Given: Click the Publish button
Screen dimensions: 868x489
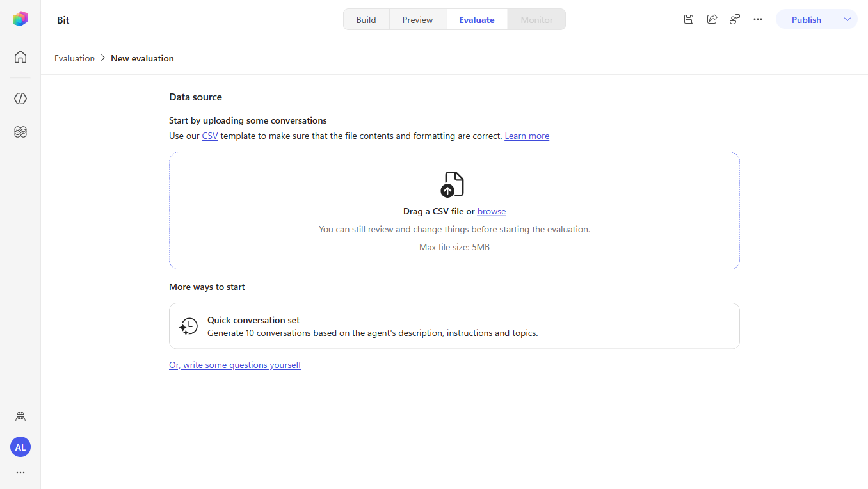Looking at the screenshot, I should coord(807,20).
